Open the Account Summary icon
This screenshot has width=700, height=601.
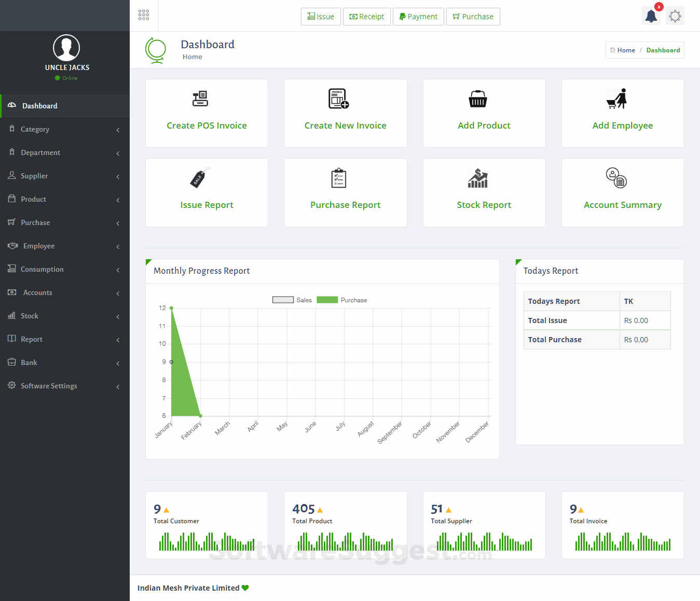click(x=616, y=178)
